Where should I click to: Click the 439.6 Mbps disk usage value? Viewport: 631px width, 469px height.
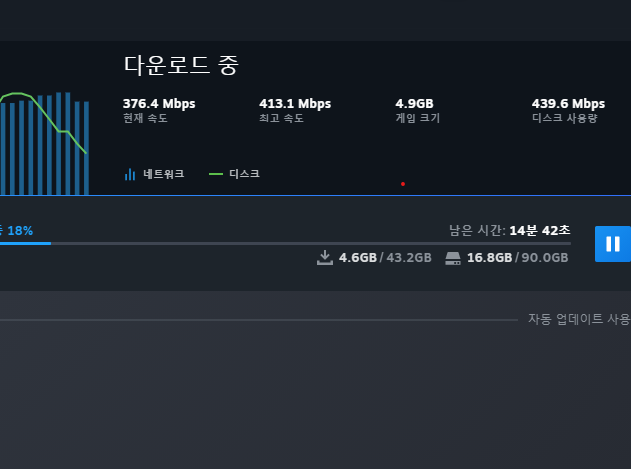(x=568, y=103)
